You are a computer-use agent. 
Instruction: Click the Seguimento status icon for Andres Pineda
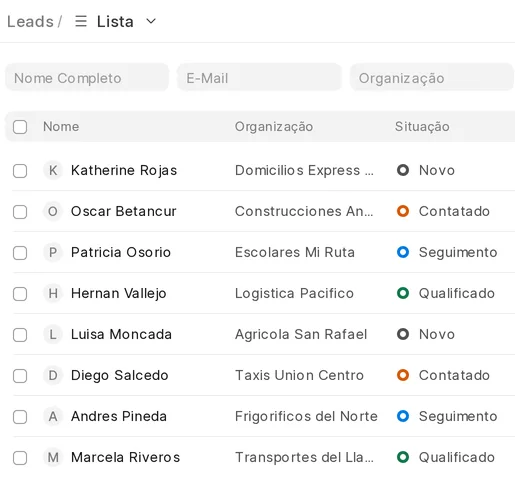(x=403, y=416)
